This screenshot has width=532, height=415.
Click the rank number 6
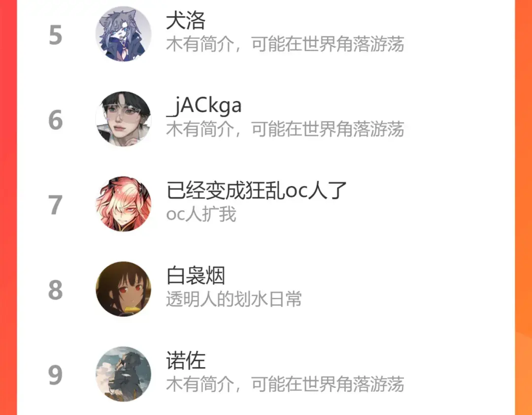point(55,120)
